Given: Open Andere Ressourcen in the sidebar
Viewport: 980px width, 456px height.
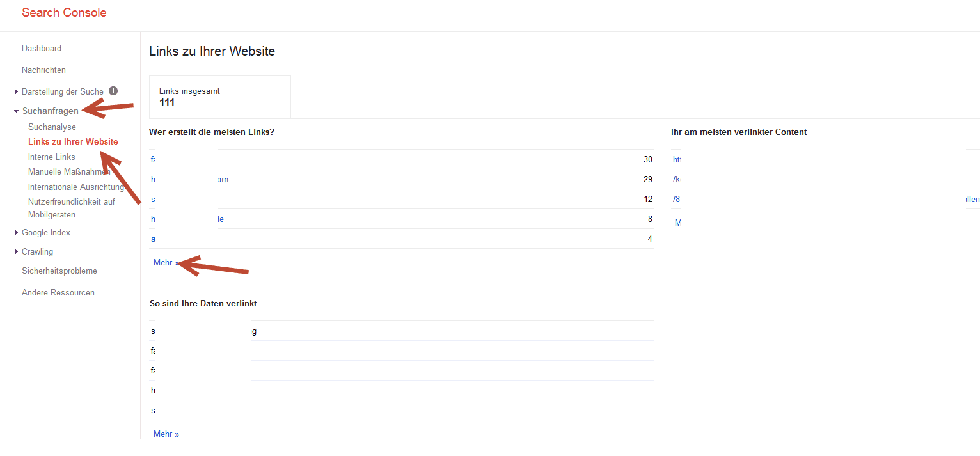Looking at the screenshot, I should coord(58,292).
